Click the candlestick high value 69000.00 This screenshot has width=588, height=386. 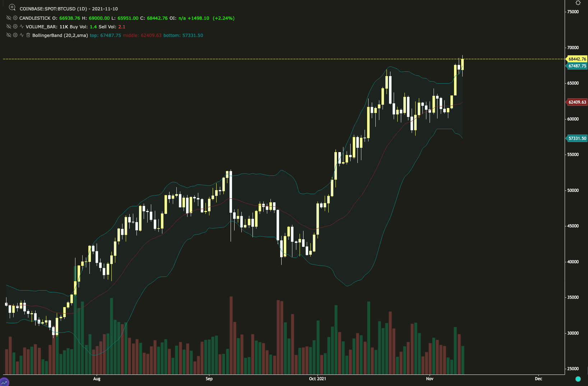pos(99,18)
